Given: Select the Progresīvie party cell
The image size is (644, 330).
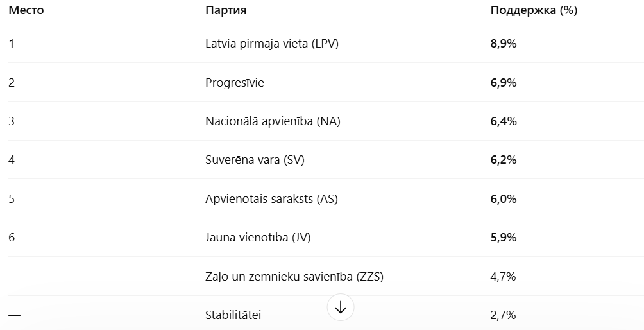Looking at the screenshot, I should coord(235,83).
